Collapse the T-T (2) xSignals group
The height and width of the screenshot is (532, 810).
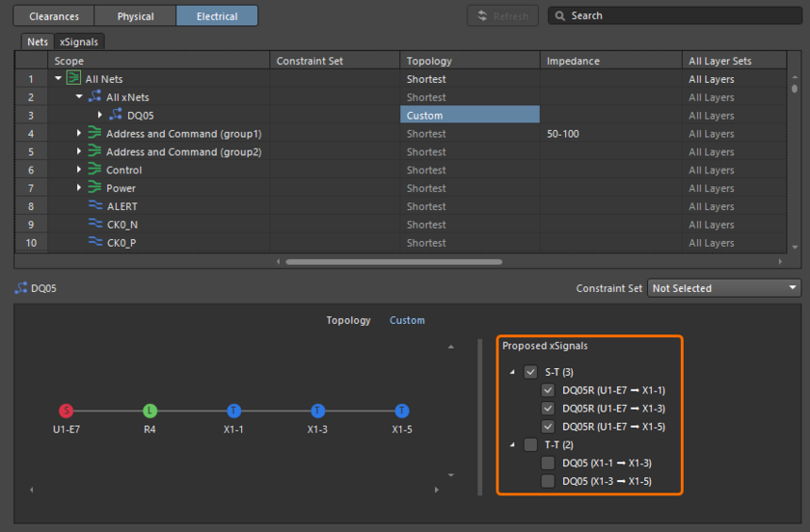point(512,444)
